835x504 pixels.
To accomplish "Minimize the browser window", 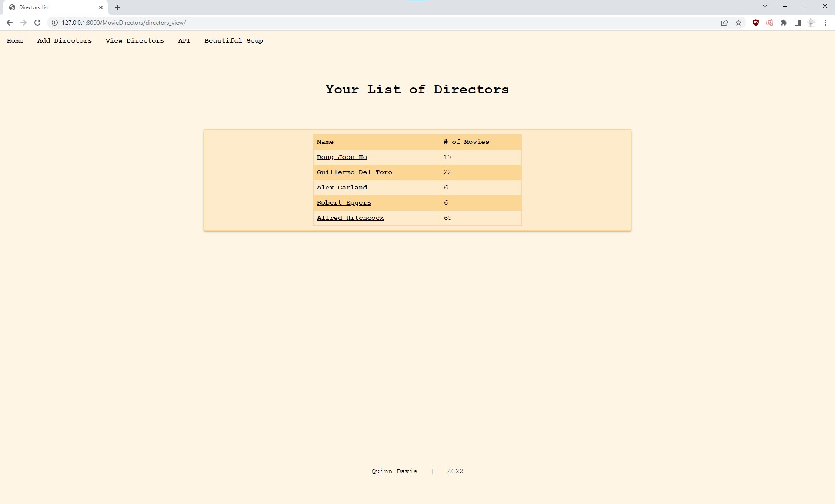I will (x=785, y=7).
